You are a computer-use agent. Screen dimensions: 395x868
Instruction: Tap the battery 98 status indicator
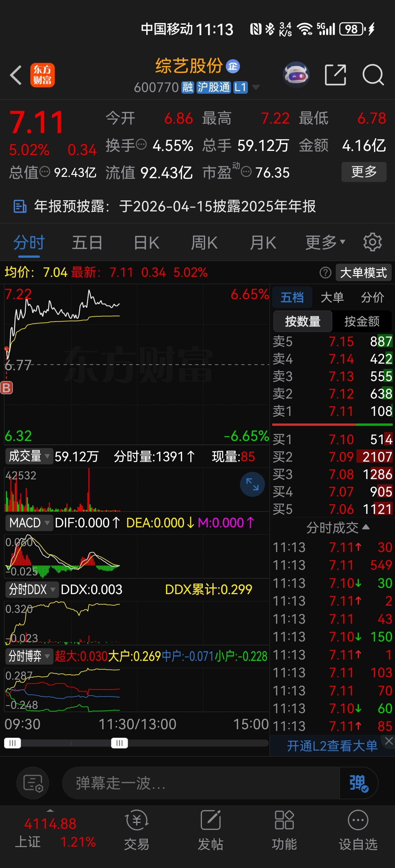[352, 29]
